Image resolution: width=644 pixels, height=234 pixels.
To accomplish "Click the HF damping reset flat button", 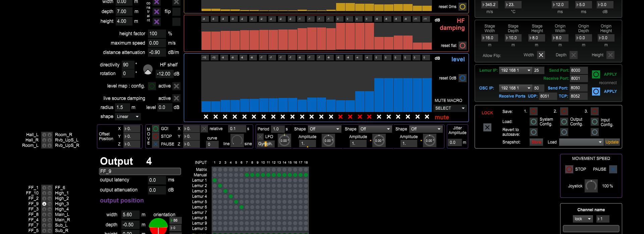I will [x=462, y=46].
